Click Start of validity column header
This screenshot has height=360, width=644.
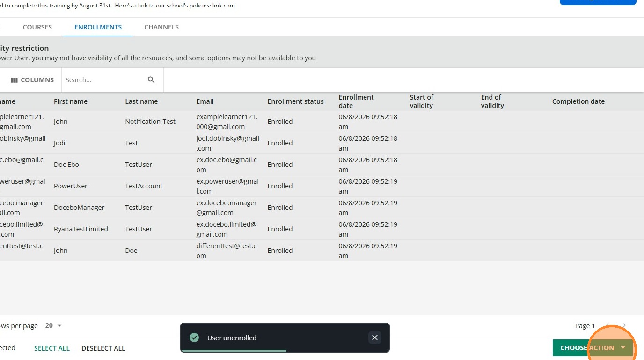pos(422,101)
